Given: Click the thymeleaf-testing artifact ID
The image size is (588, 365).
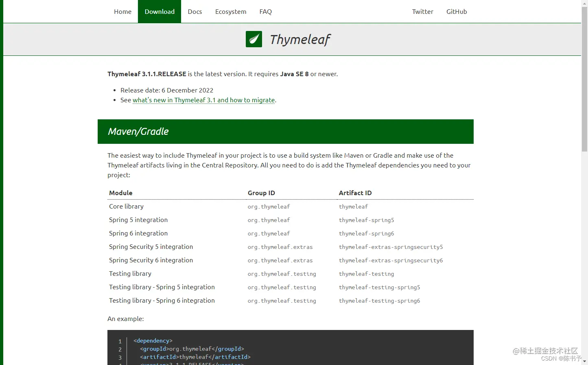Looking at the screenshot, I should (x=366, y=274).
